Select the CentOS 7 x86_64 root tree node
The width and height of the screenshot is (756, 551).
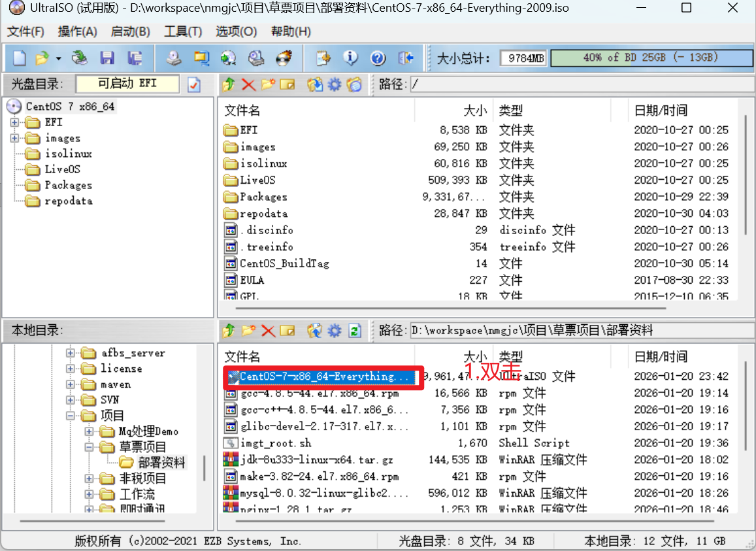coord(70,107)
